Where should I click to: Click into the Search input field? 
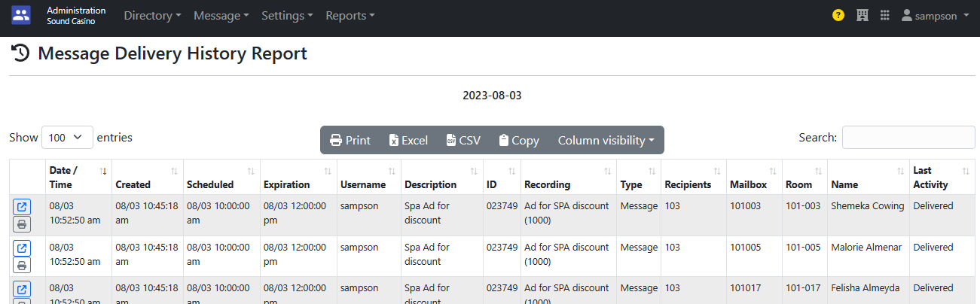908,138
